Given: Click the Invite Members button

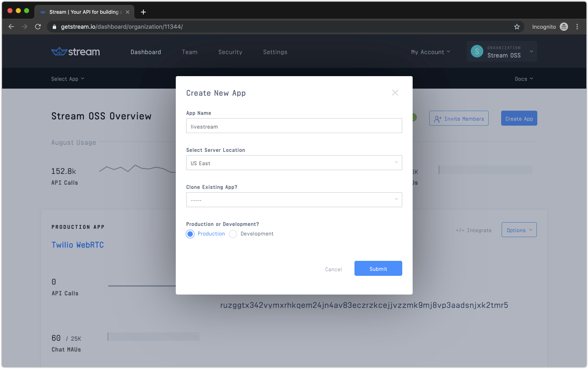Looking at the screenshot, I should click(459, 118).
